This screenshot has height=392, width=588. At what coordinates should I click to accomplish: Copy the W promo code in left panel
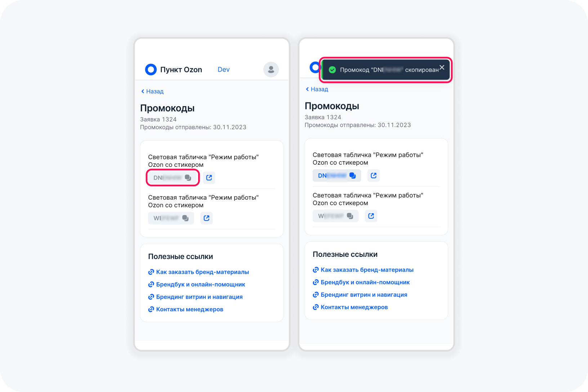(171, 218)
